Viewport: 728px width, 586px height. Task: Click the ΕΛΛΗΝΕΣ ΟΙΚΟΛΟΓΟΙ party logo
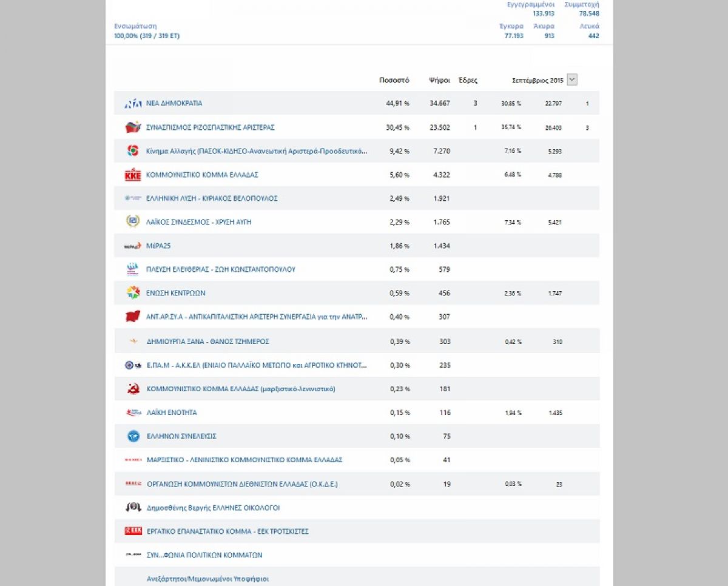[x=133, y=507]
